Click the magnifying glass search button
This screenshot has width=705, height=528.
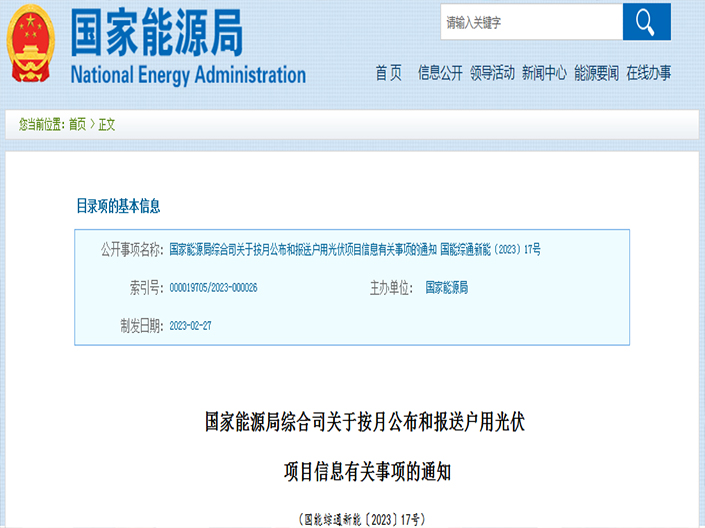646,22
